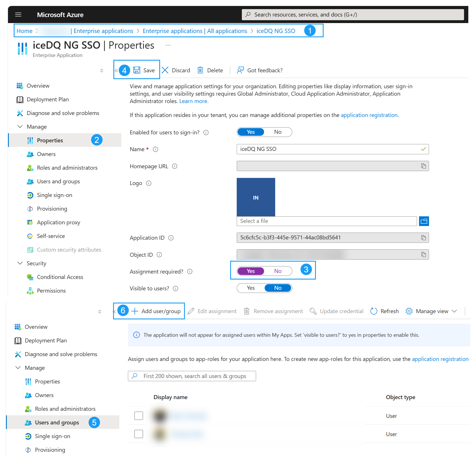Set Visible to users to Yes
476x462 pixels.
(x=250, y=288)
